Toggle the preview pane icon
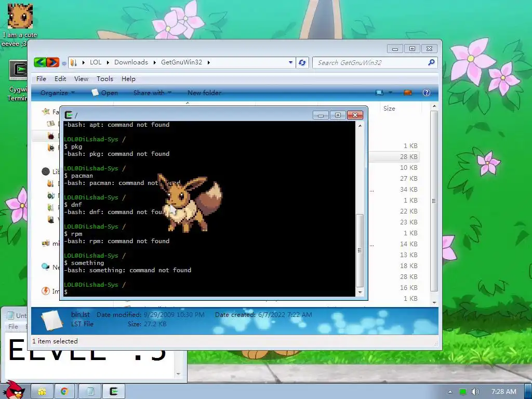Viewport: 532px width, 399px height. pos(408,92)
